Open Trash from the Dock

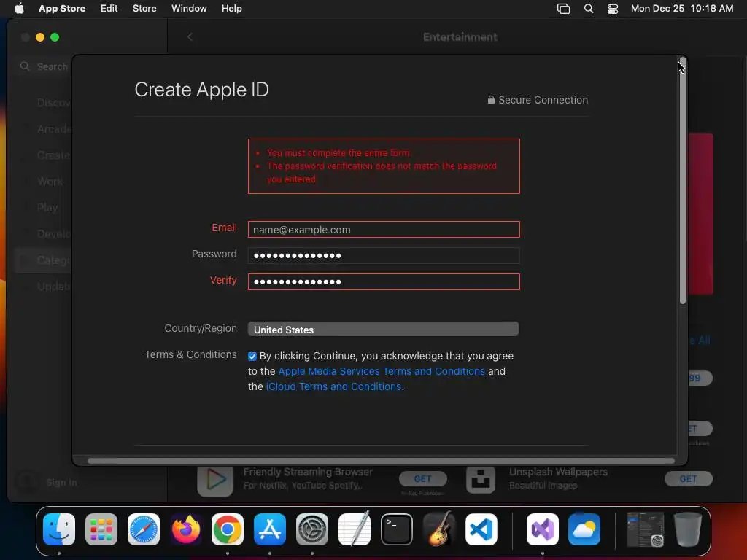688,529
